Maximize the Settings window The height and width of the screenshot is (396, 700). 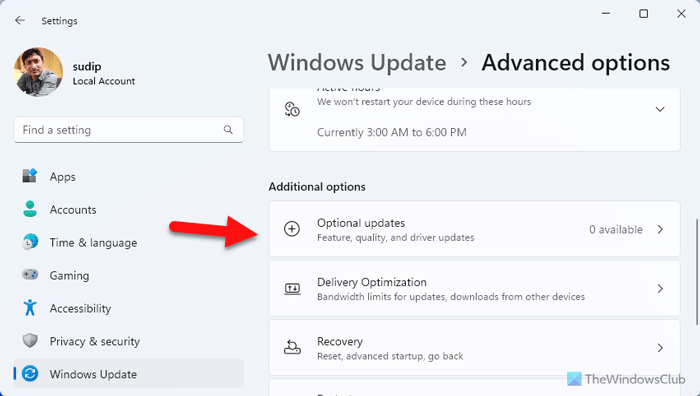pyautogui.click(x=643, y=14)
